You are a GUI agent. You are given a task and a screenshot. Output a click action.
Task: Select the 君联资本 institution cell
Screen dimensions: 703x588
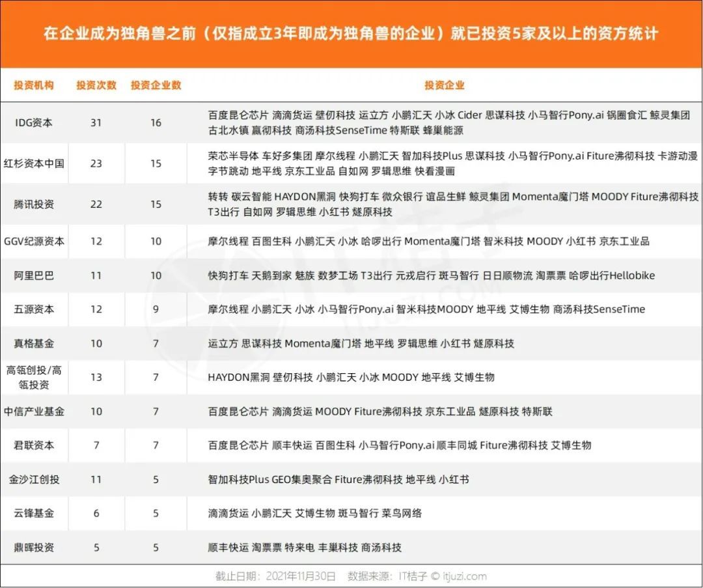34,445
